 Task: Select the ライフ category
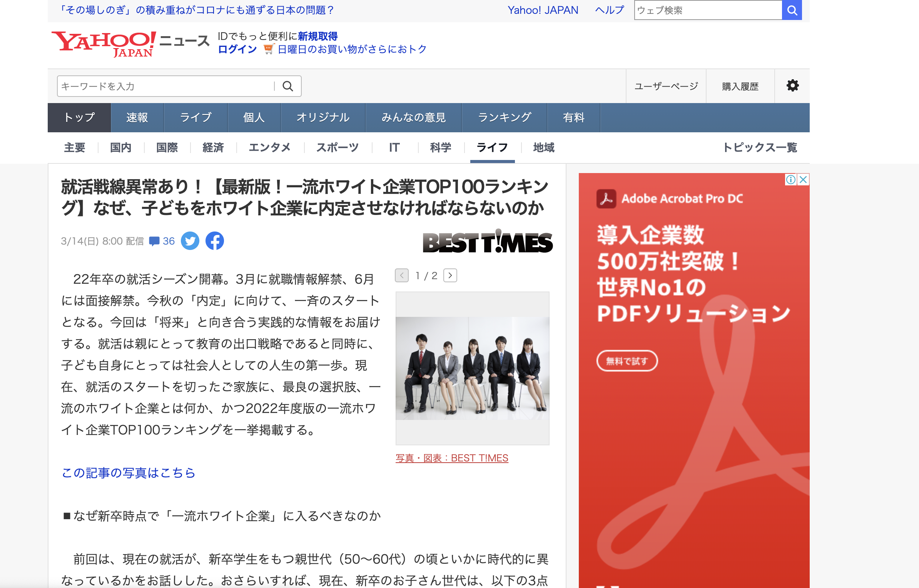(x=492, y=147)
